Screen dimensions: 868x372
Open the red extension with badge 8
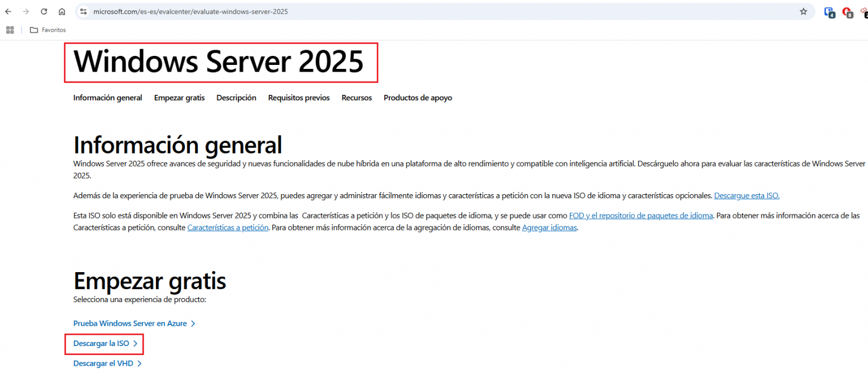(x=847, y=12)
